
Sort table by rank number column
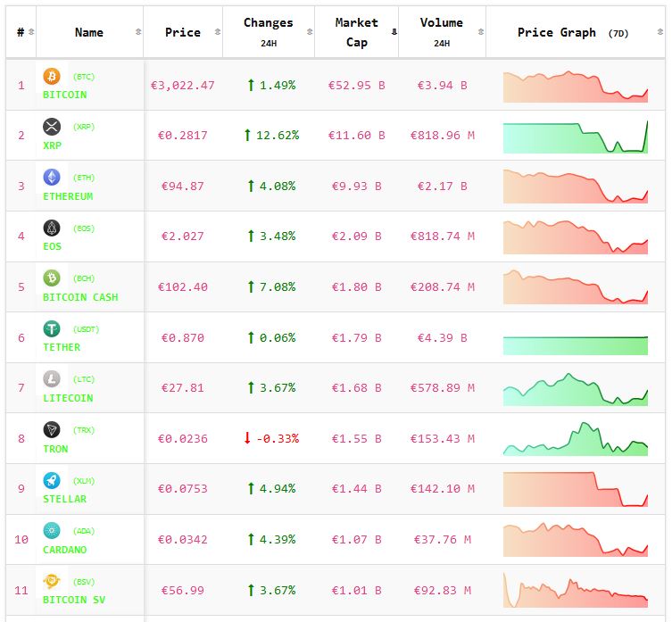coord(21,32)
